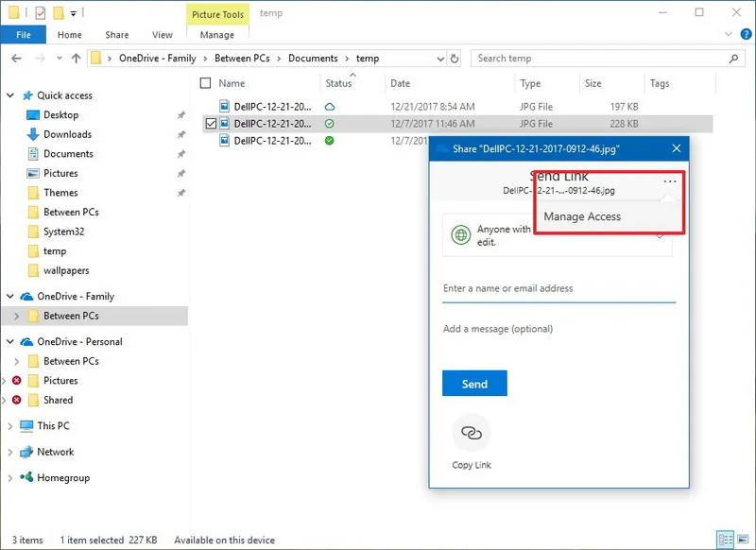Switch to the View ribbon tab
Viewport: 756px width, 550px height.
(x=162, y=35)
